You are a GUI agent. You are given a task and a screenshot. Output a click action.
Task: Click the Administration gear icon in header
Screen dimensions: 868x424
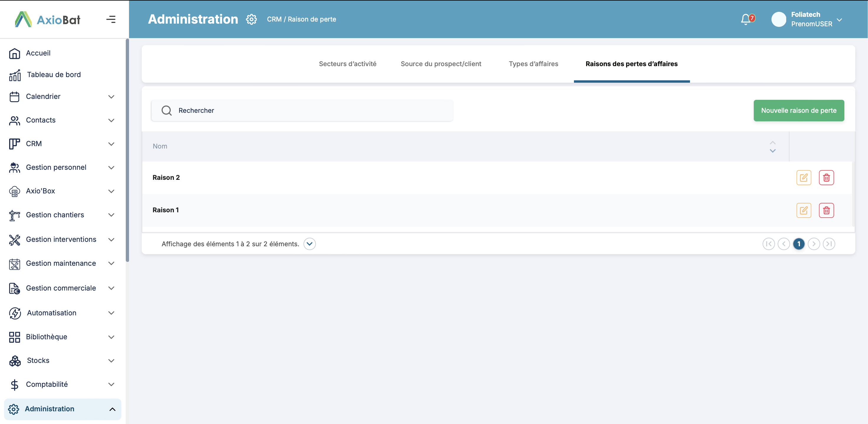(251, 19)
